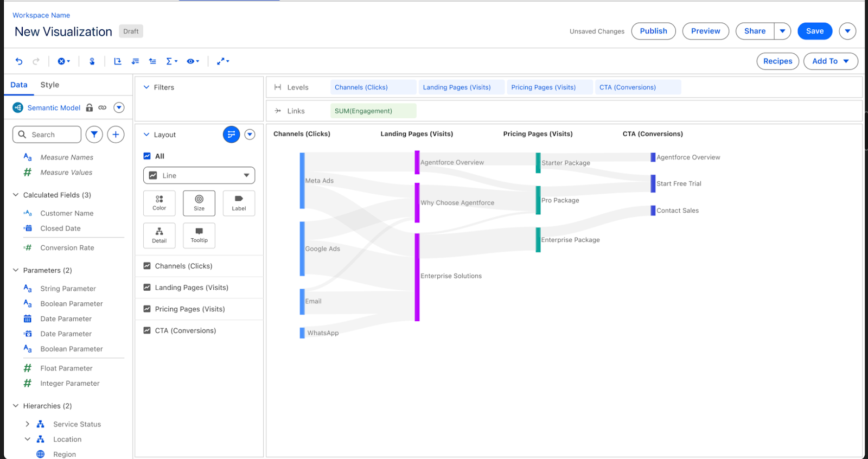Click the swap axes toolbar icon
The height and width of the screenshot is (459, 868).
pyautogui.click(x=117, y=61)
